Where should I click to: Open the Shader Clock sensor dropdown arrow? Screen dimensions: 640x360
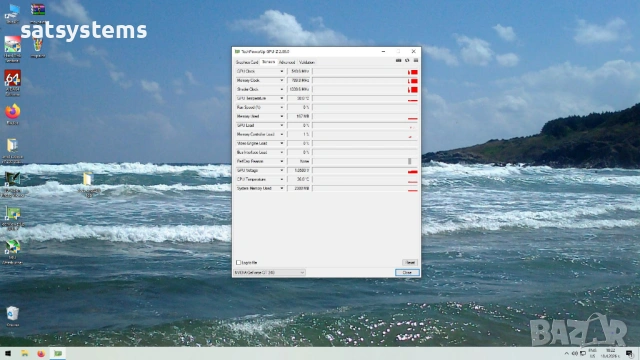point(281,89)
